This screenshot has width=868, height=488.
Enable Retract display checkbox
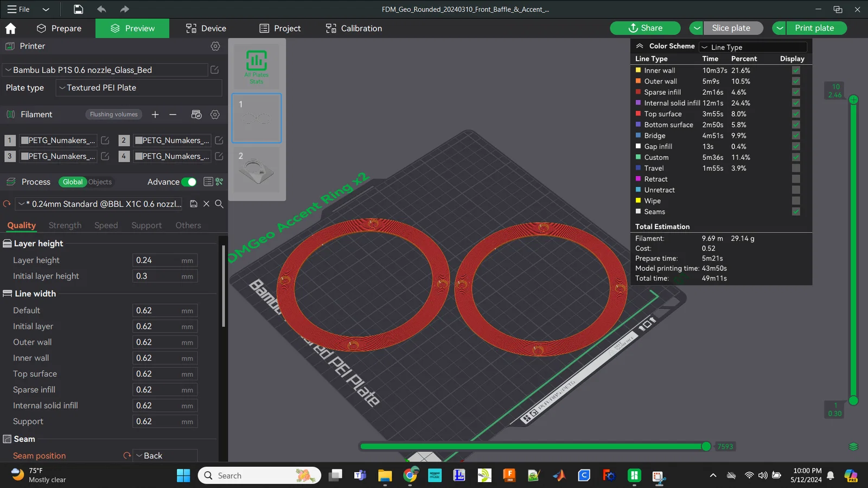(796, 179)
